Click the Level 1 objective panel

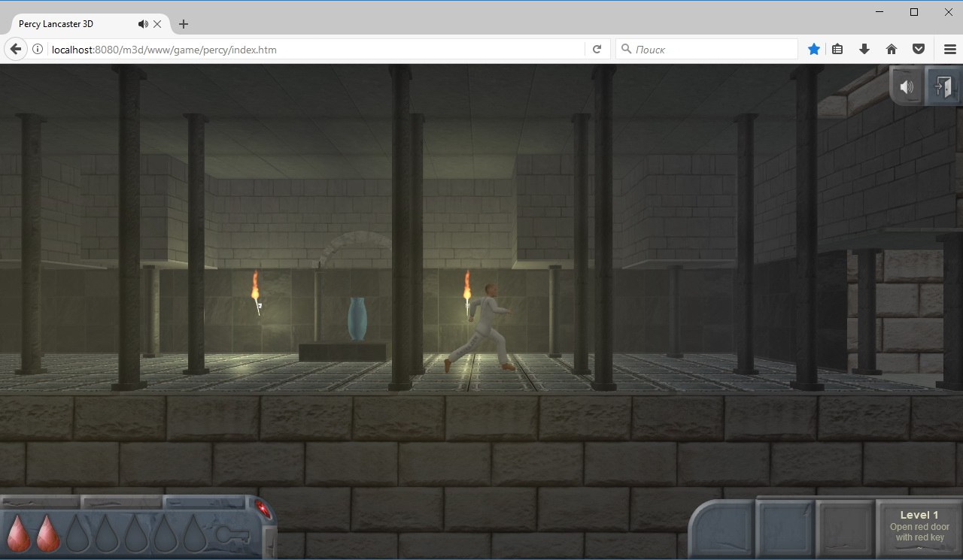(x=919, y=529)
